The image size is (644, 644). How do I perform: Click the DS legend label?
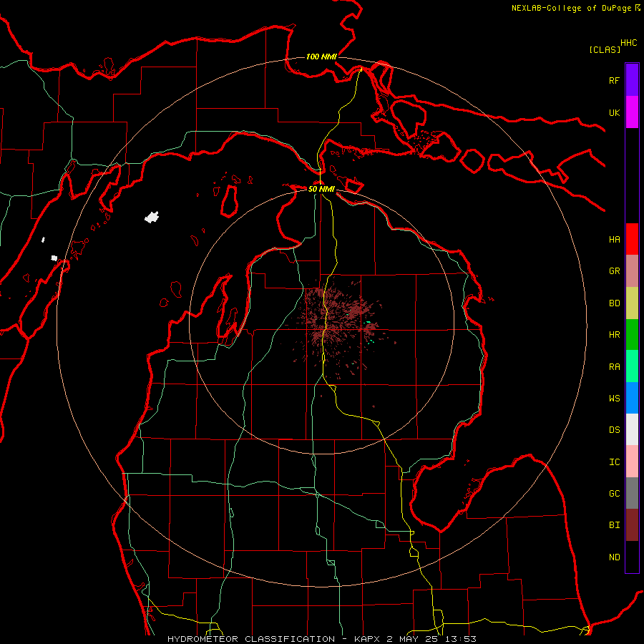[614, 430]
